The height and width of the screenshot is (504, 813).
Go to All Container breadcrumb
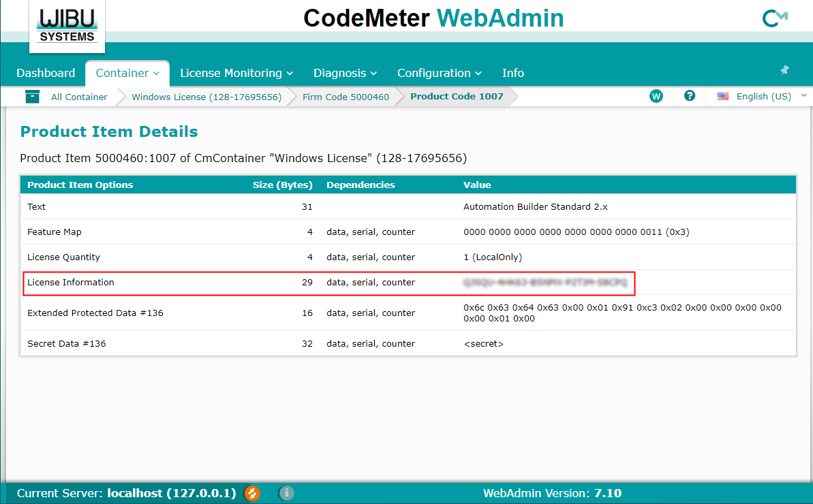point(79,97)
